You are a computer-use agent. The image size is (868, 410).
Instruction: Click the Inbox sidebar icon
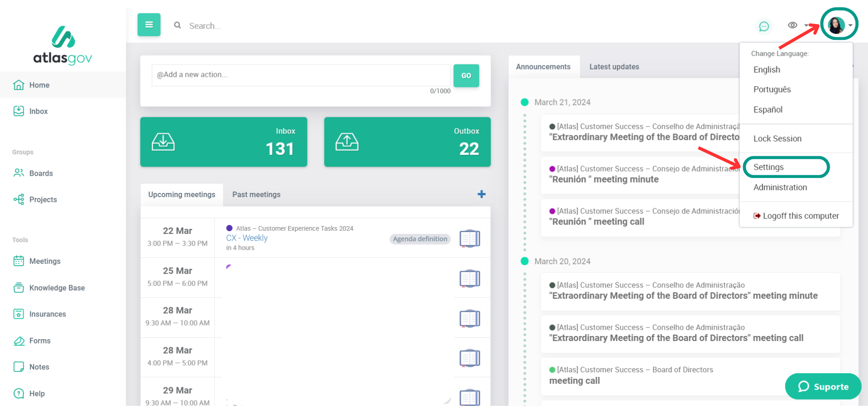tap(19, 111)
